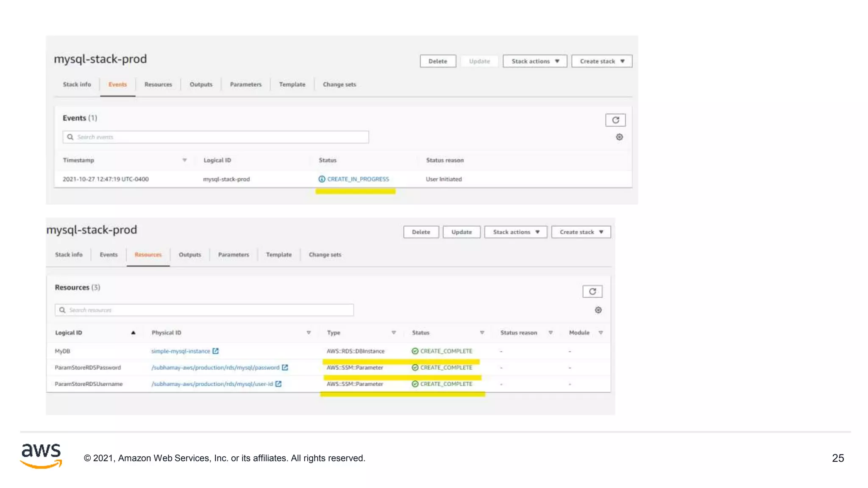Open external link icon beside mysql/password parameter
The image size is (868, 488).
[x=285, y=367]
